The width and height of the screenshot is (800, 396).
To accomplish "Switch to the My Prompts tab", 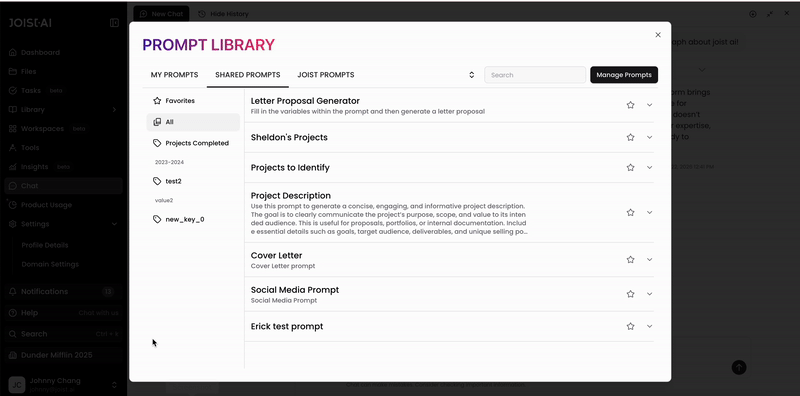I will click(174, 75).
